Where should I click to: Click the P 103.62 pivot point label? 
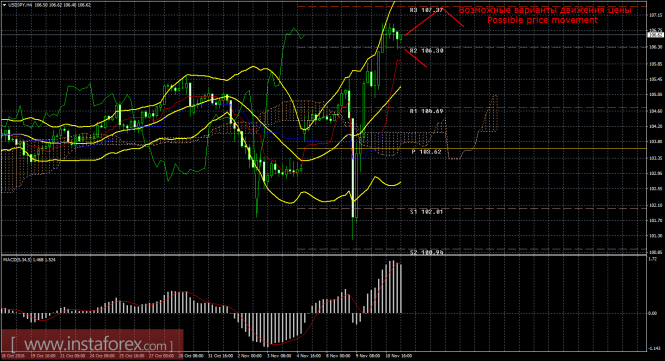tap(426, 152)
